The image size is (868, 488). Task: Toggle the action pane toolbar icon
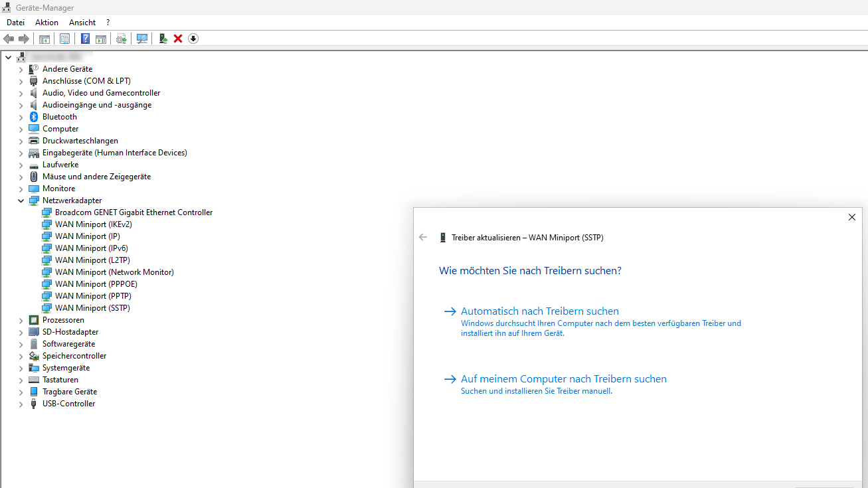[x=101, y=39]
